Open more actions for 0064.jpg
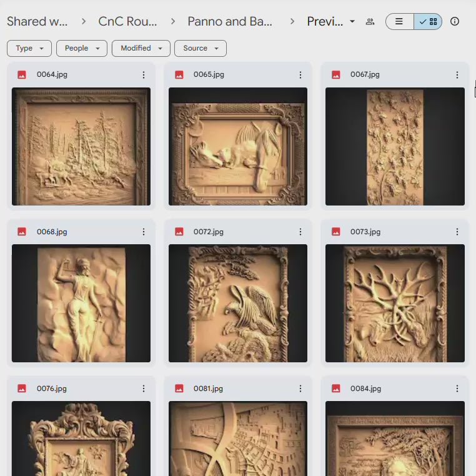The image size is (476, 476). coord(144,75)
